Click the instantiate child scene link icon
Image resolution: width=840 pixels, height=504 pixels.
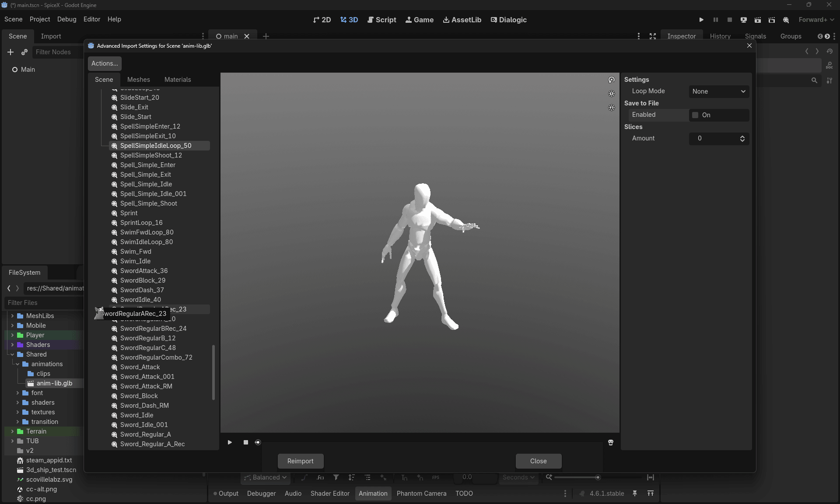click(24, 52)
